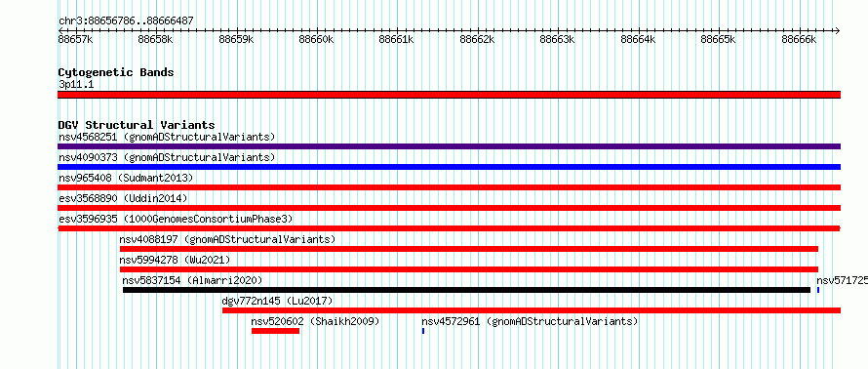Open dgv772n145 (Lu2017) label

[x=277, y=301]
